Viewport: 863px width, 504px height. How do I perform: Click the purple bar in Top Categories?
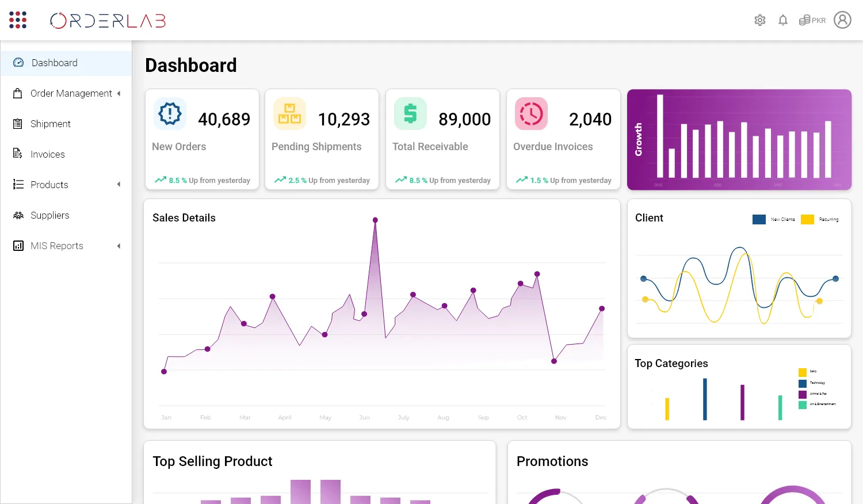[x=742, y=402]
